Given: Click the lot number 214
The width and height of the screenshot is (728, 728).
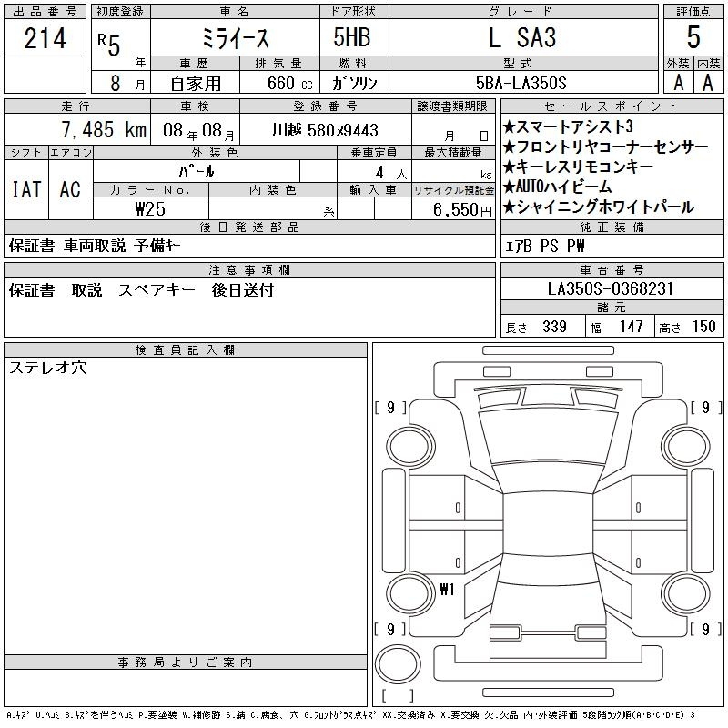Looking at the screenshot, I should pos(45,38).
